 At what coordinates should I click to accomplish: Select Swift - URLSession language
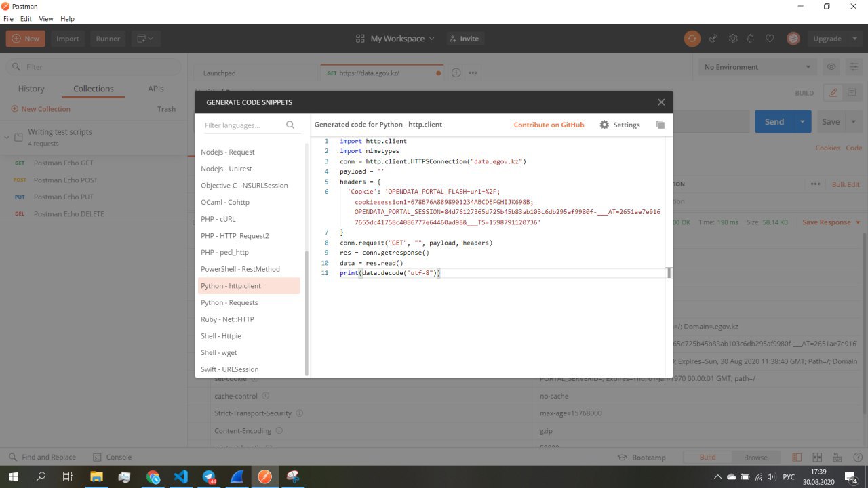249,369
